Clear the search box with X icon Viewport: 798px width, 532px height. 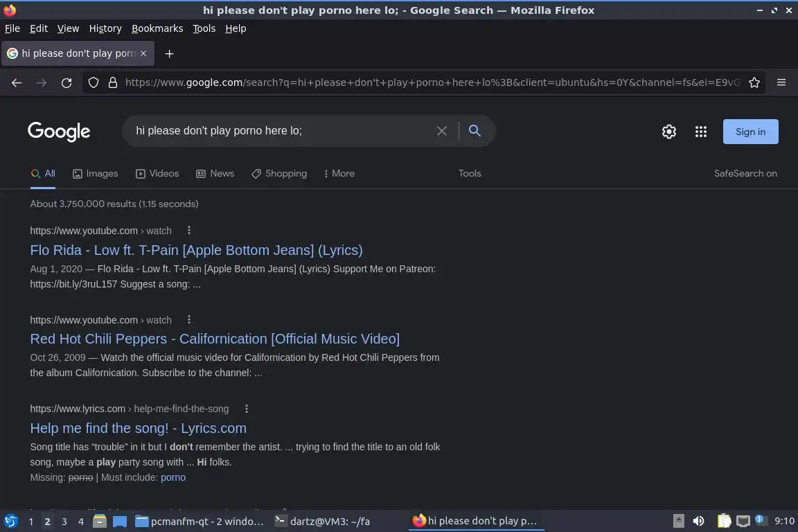pyautogui.click(x=442, y=131)
